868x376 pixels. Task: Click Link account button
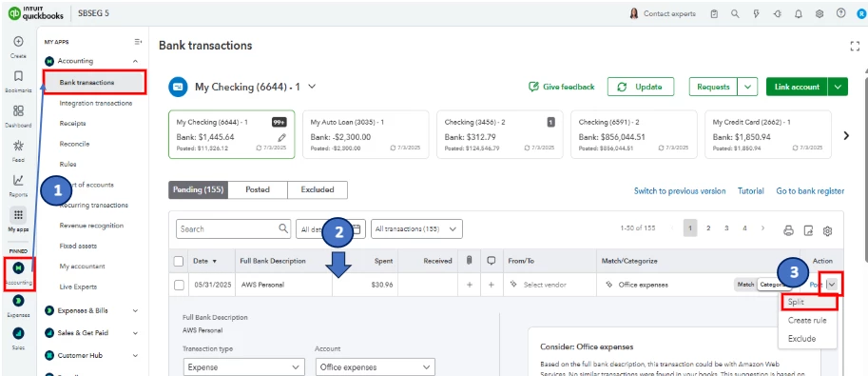click(797, 87)
